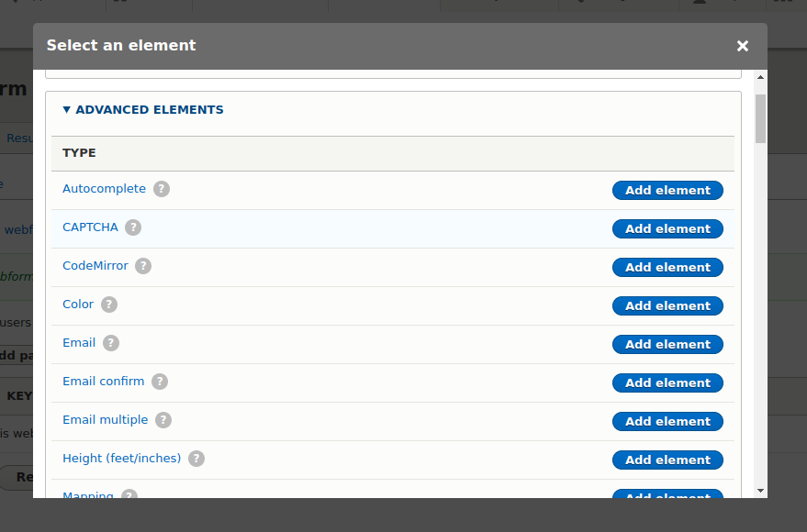
Task: Click Add element for CodeMirror
Action: coord(667,267)
